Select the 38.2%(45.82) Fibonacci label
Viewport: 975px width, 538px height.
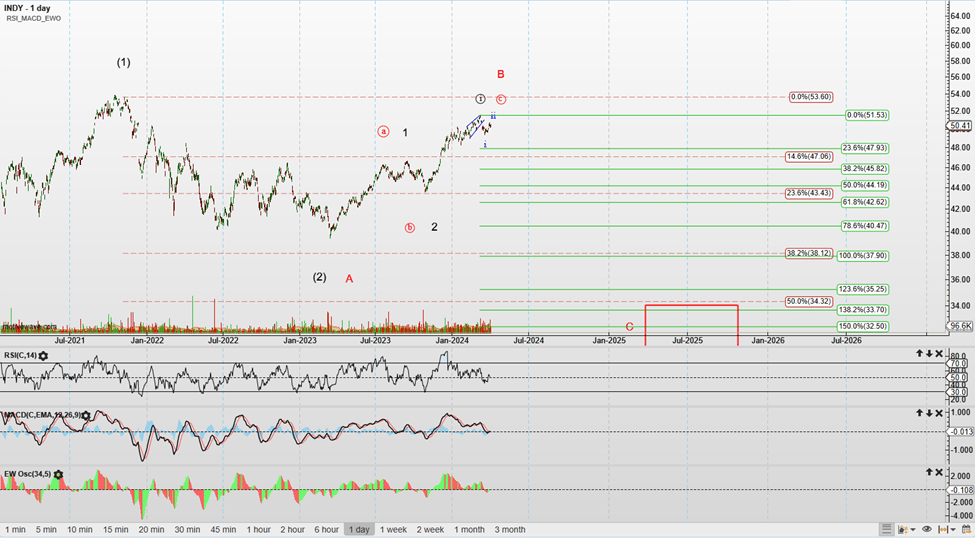(x=865, y=169)
